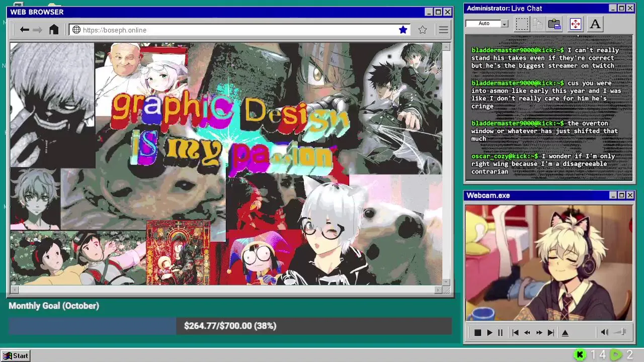The height and width of the screenshot is (362, 644).
Task: Open the font 'A' settings in Live Chat
Action: [x=595, y=24]
